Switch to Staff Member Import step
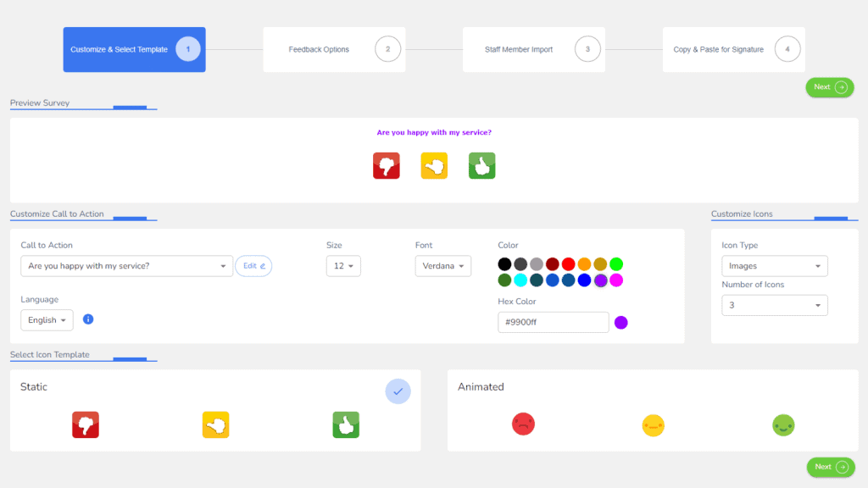This screenshot has width=868, height=488. coord(533,49)
